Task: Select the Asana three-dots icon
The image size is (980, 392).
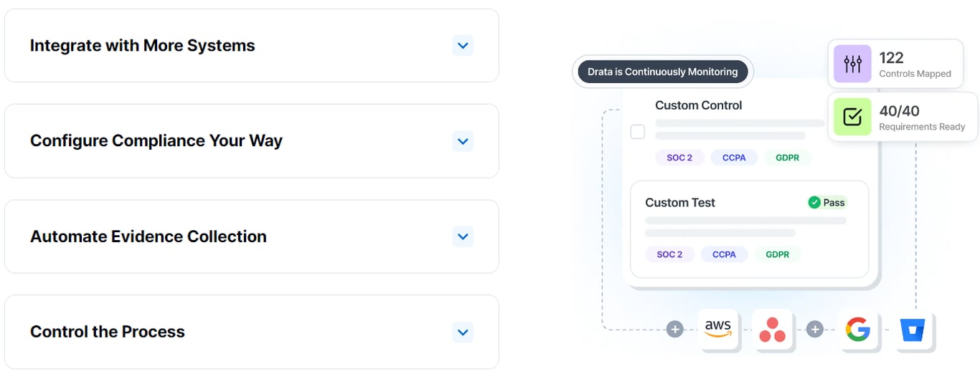Action: [x=772, y=329]
